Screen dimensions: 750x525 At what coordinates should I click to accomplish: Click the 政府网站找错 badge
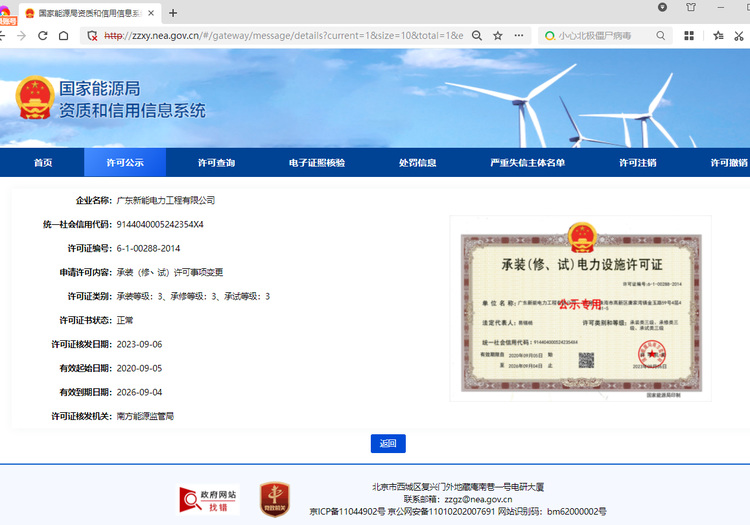click(x=209, y=500)
